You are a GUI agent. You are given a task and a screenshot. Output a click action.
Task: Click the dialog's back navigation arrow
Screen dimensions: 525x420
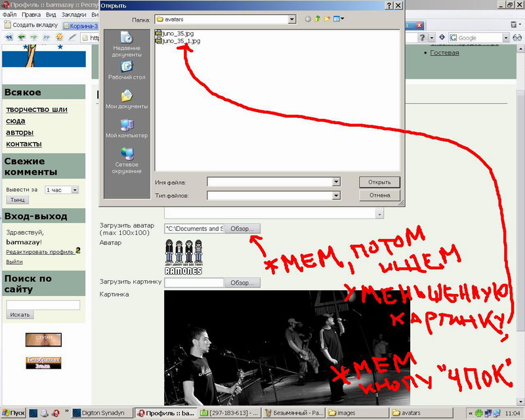pos(308,20)
